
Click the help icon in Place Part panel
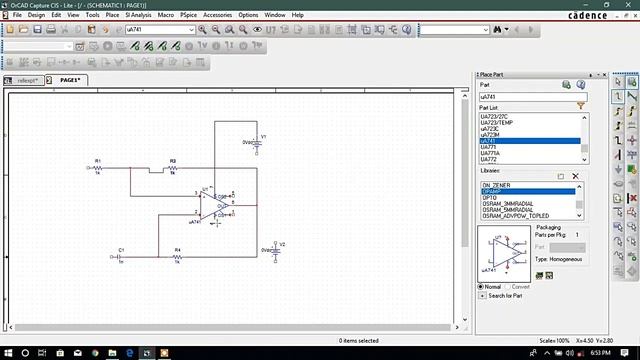(581, 84)
